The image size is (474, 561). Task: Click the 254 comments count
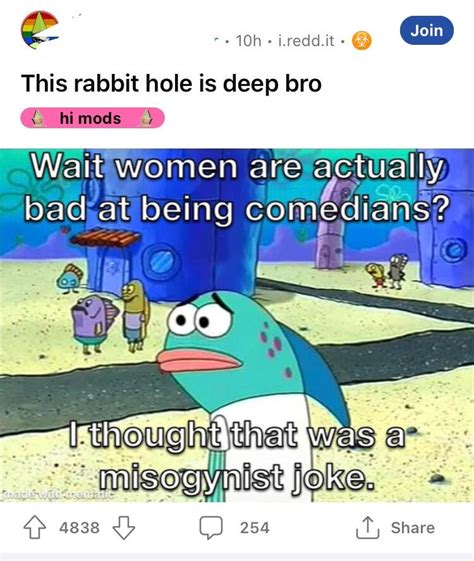pyautogui.click(x=254, y=527)
